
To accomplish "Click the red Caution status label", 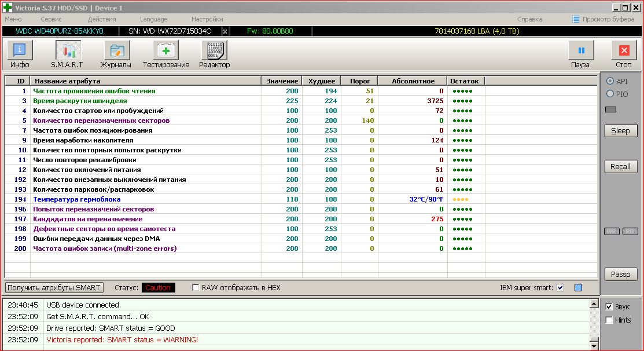I will (x=158, y=288).
